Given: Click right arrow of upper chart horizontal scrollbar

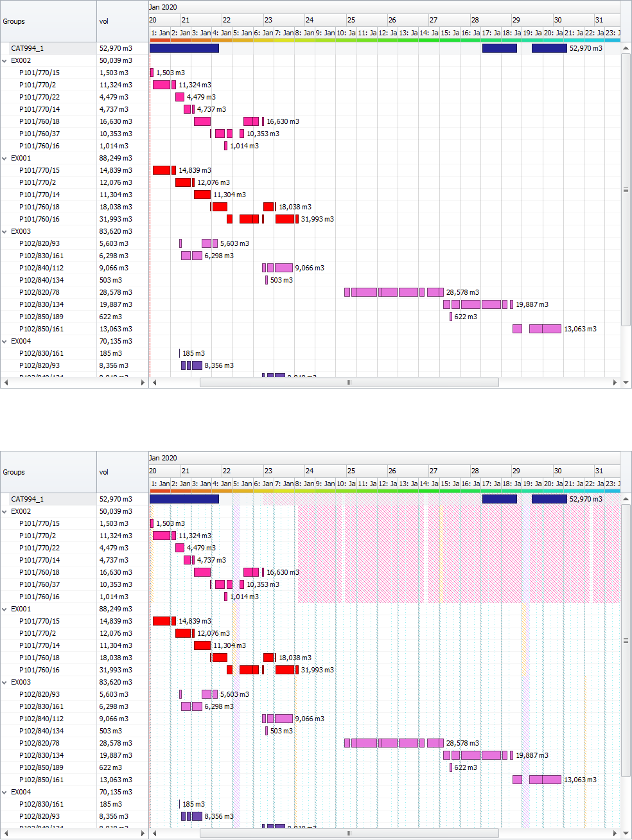Looking at the screenshot, I should coord(615,383).
